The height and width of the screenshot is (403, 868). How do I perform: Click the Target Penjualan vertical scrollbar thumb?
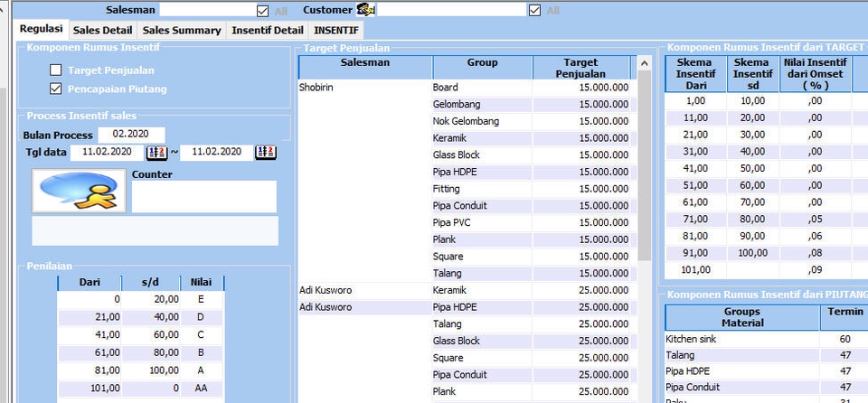645,166
